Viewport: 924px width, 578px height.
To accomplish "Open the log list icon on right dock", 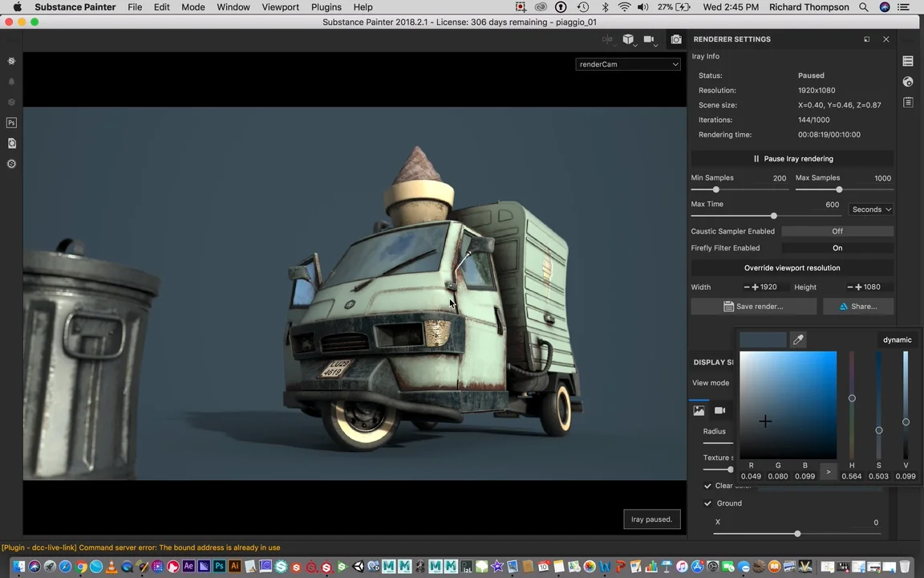I will [907, 103].
